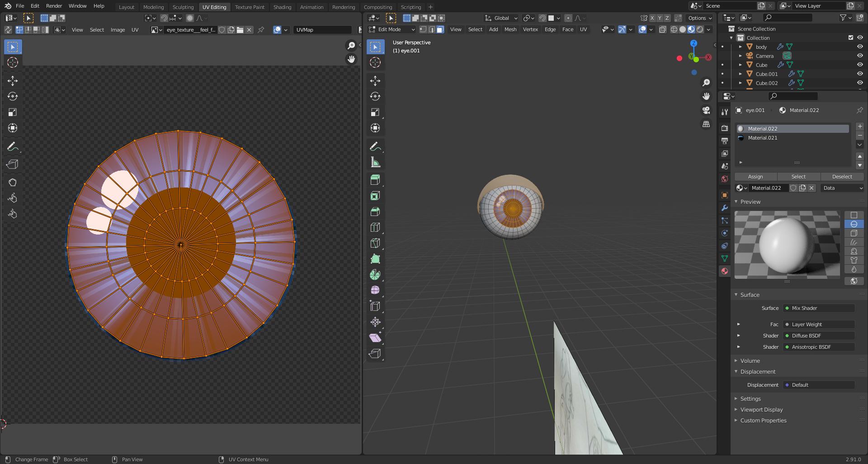Select the Annotate tool in the UV editor

13,147
